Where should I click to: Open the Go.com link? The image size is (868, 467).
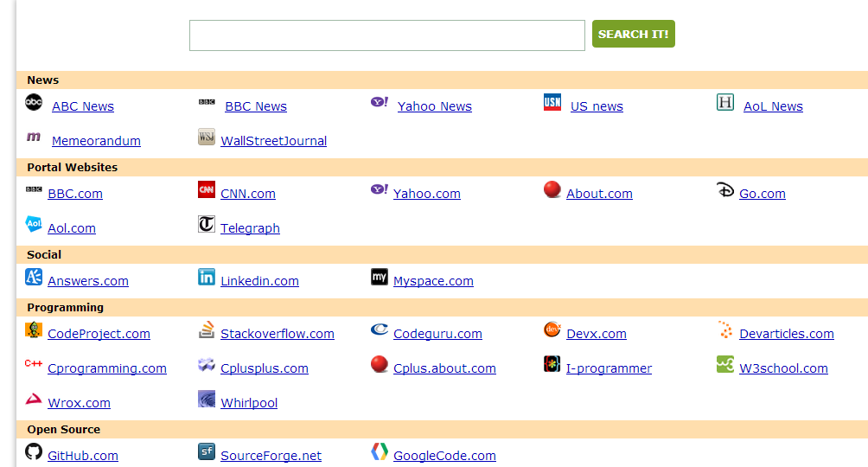763,194
